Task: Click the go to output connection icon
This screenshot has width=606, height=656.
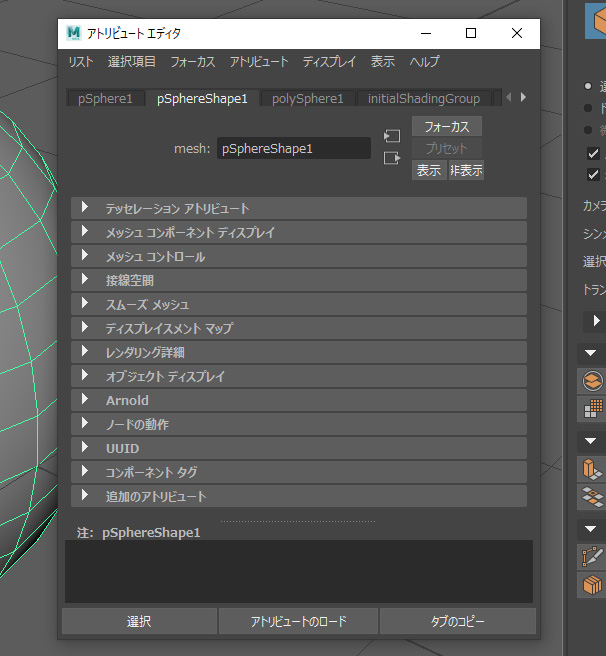Action: pos(392,158)
